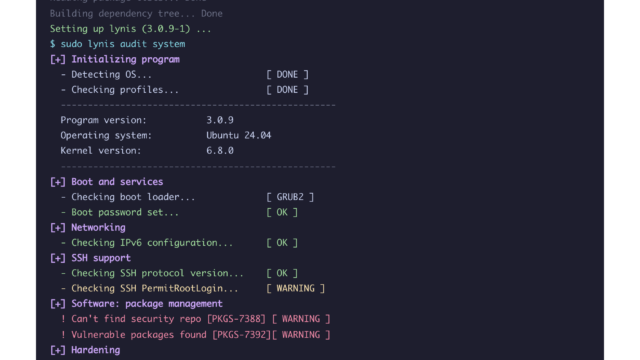Click the [+] marker next to Hardening
Screen dimensions: 640x360
[x=58, y=350]
